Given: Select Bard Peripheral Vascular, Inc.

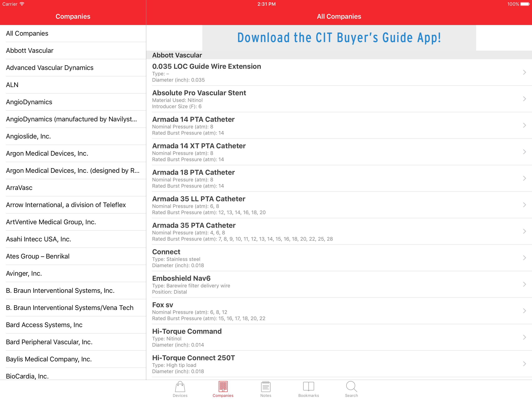Looking at the screenshot, I should pyautogui.click(x=73, y=342).
